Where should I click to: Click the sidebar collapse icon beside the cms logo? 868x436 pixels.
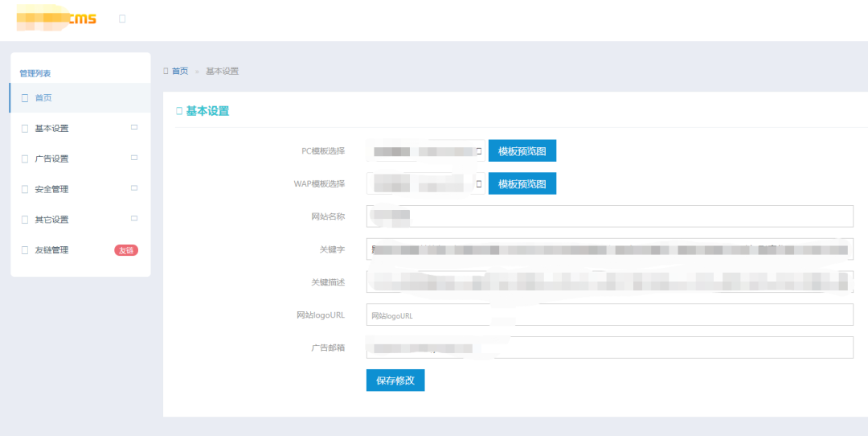coord(122,19)
